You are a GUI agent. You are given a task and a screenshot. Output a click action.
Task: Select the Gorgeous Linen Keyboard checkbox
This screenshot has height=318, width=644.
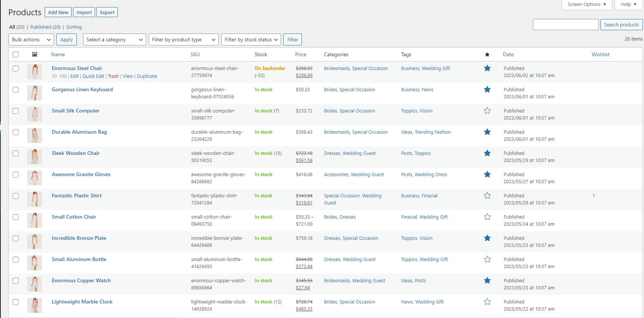[16, 90]
